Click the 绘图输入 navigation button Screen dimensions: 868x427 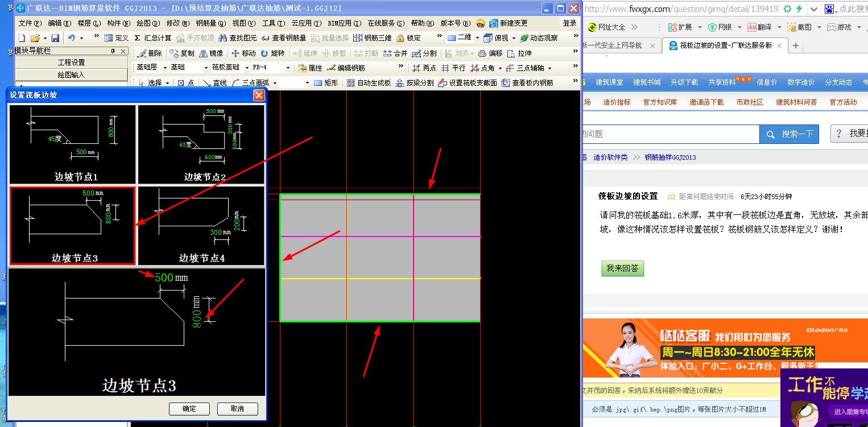[x=72, y=74]
